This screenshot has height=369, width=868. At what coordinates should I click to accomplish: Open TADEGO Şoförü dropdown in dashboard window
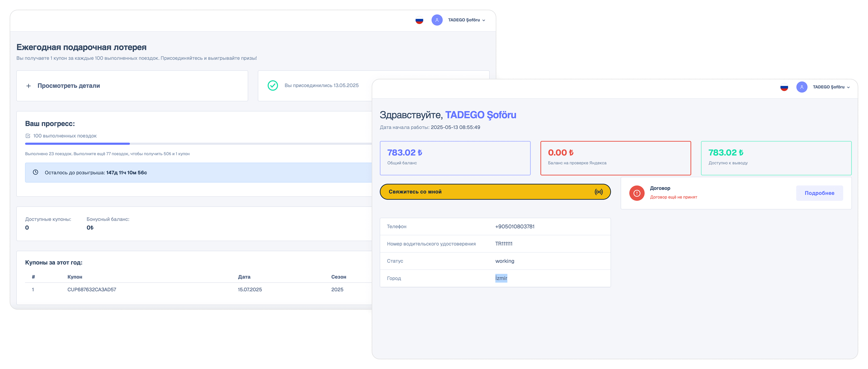[831, 87]
